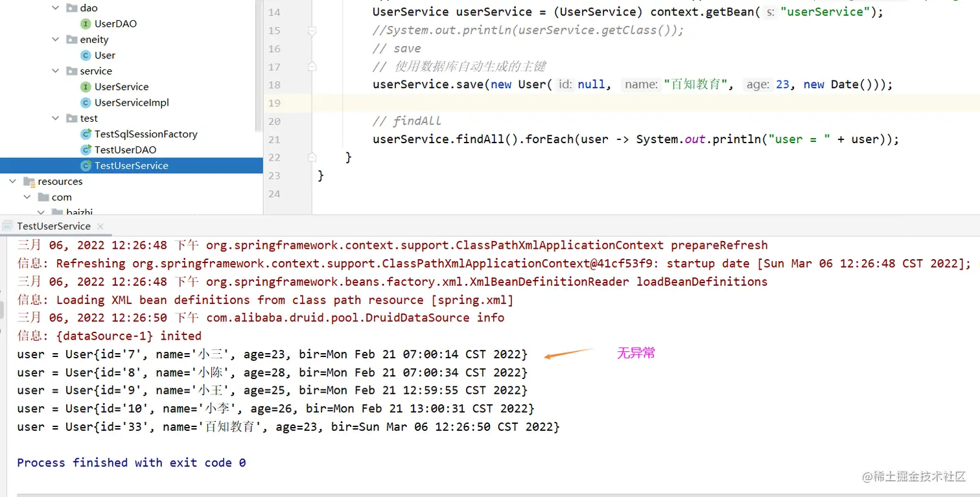Collapse the resources folder node

[x=13, y=181]
